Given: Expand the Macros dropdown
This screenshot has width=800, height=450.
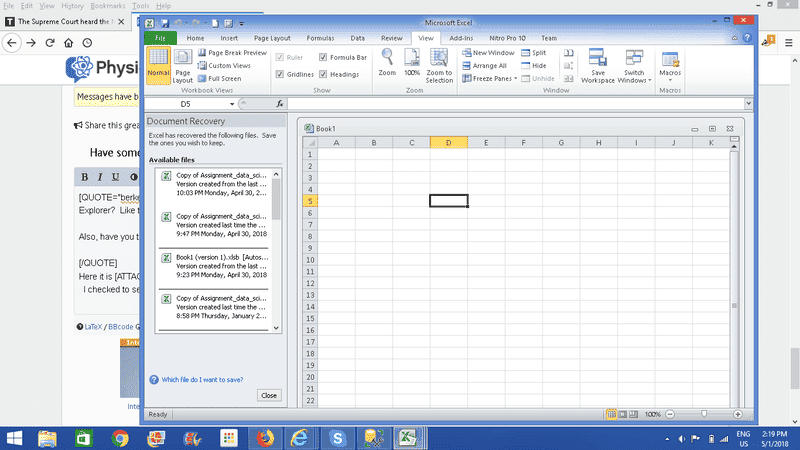Looking at the screenshot, I should coord(670,65).
